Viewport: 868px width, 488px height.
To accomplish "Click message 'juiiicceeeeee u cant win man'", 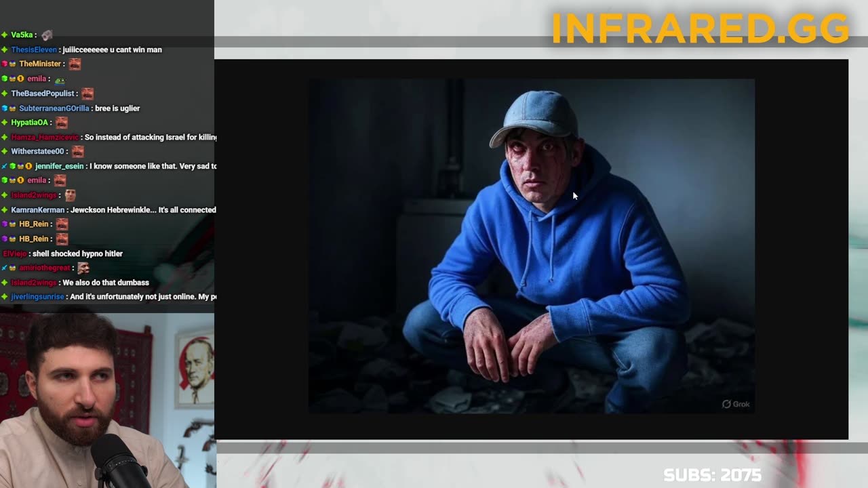I will pyautogui.click(x=112, y=49).
